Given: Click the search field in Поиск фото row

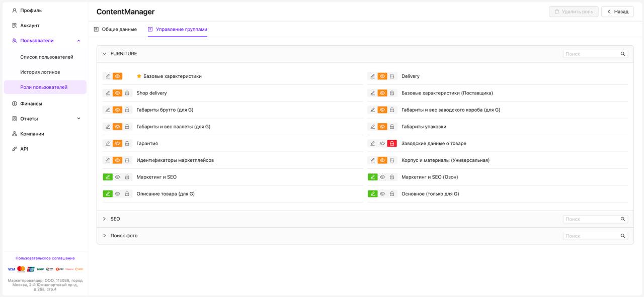Looking at the screenshot, I should 591,236.
